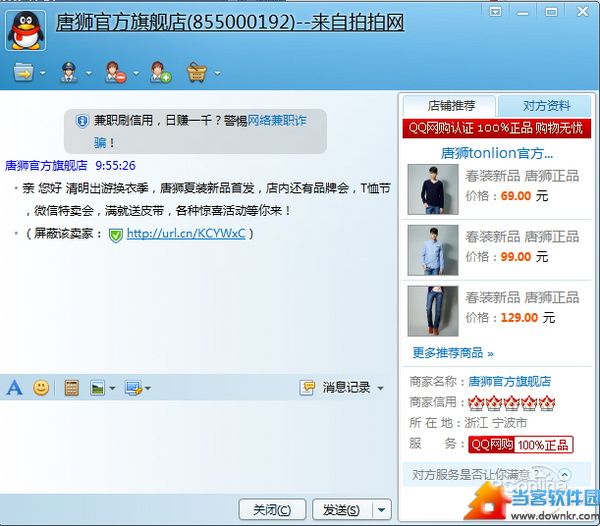Open the navy sweater product thumbnail
This screenshot has height=526, width=600.
(433, 189)
